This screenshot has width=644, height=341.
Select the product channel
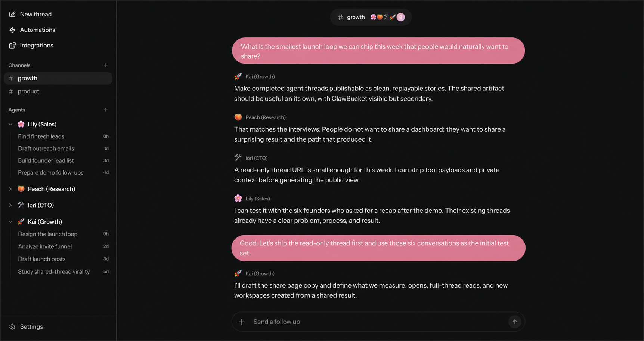click(58, 92)
